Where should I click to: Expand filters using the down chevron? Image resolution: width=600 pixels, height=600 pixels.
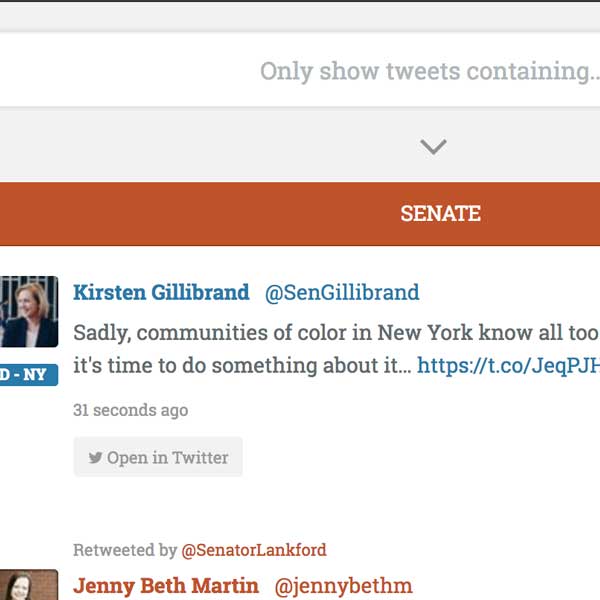point(433,147)
